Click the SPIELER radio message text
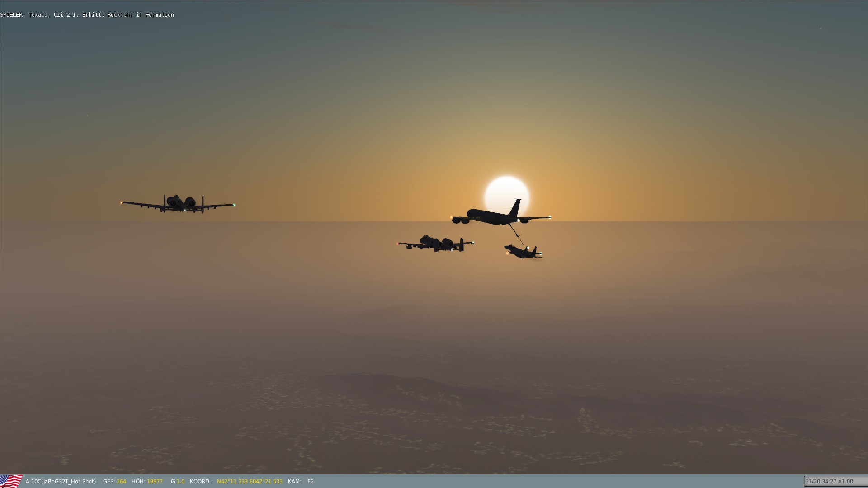This screenshot has width=868, height=488. click(x=87, y=15)
